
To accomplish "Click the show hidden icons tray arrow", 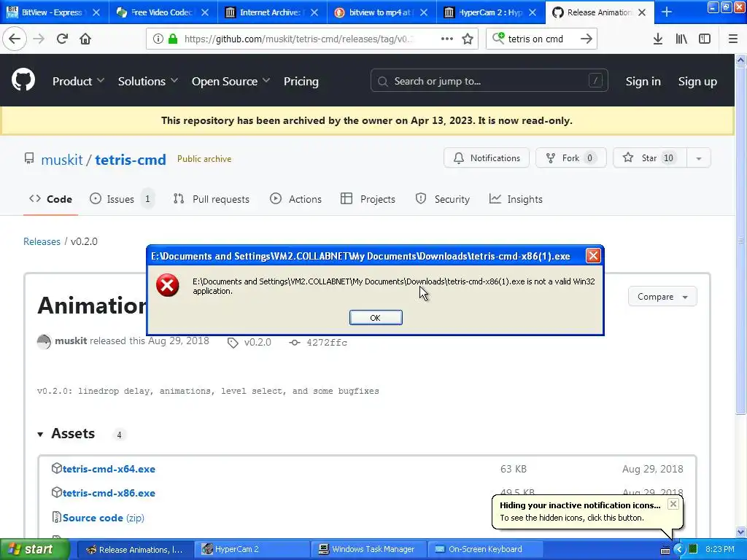I will 679,550.
